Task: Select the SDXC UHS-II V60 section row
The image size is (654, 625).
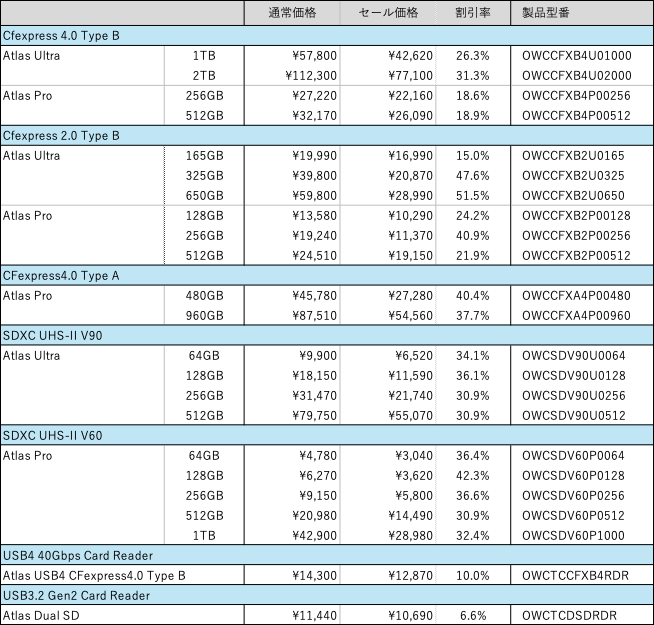Action: tap(327, 436)
